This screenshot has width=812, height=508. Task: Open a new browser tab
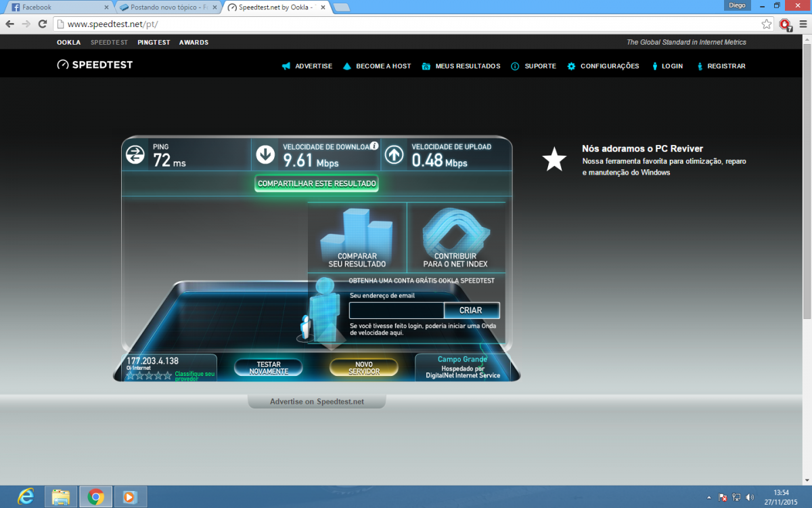(342, 7)
